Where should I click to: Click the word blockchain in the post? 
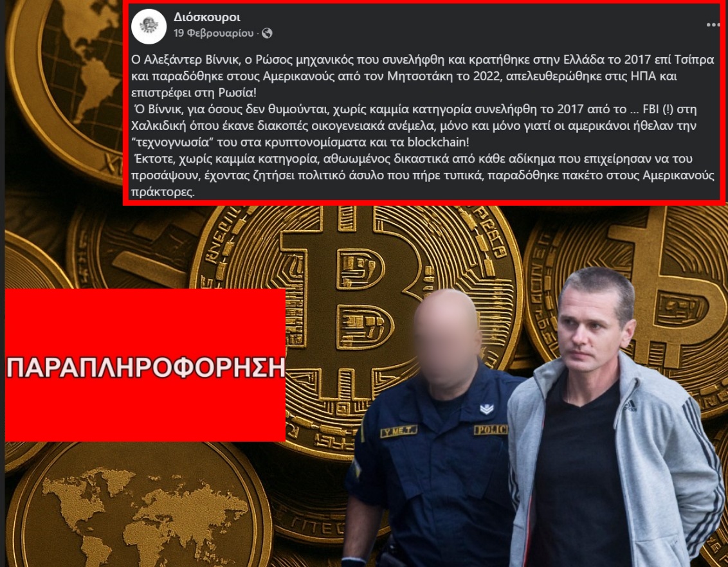point(438,142)
